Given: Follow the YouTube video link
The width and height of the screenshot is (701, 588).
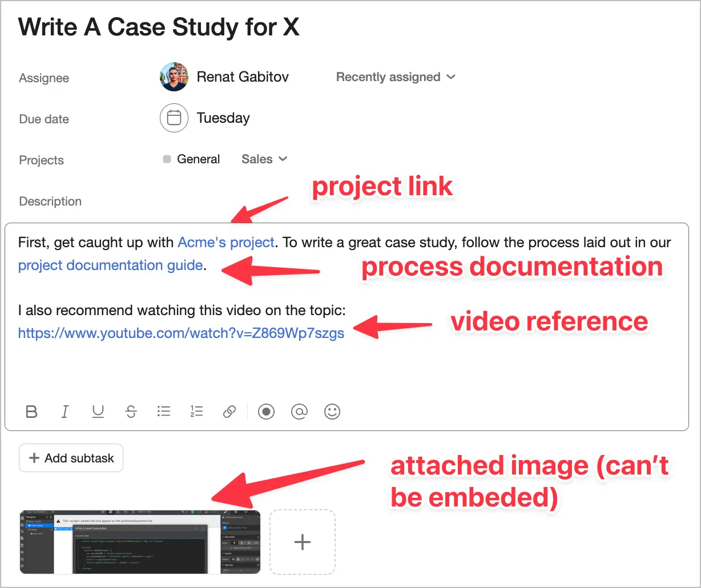Looking at the screenshot, I should coord(181,333).
